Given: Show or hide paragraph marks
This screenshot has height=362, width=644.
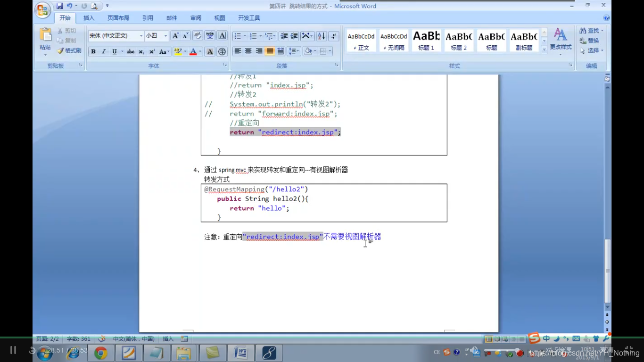Looking at the screenshot, I should tap(334, 36).
